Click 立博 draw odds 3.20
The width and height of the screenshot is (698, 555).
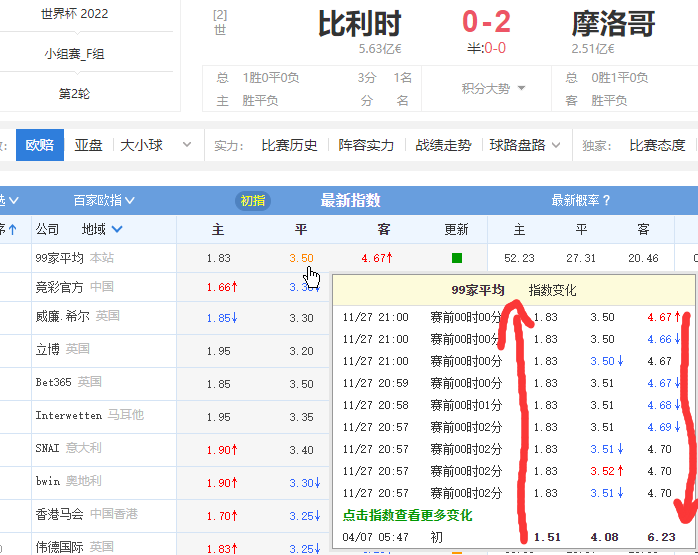[301, 351]
